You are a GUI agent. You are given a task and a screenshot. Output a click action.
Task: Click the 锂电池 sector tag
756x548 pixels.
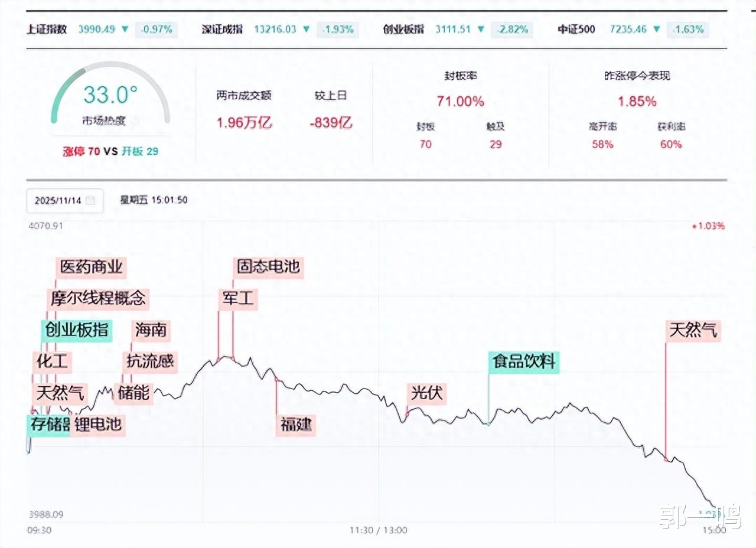tap(98, 424)
